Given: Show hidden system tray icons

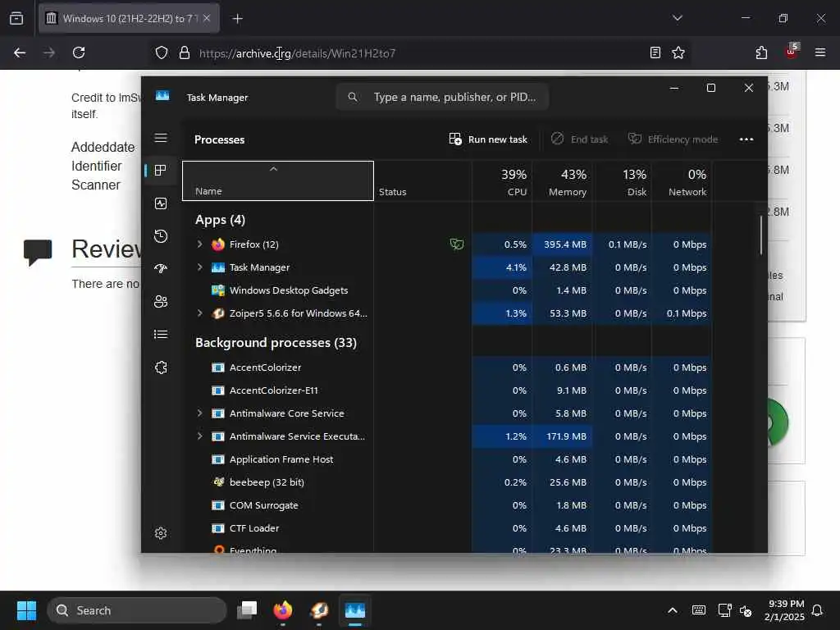Looking at the screenshot, I should [x=673, y=610].
